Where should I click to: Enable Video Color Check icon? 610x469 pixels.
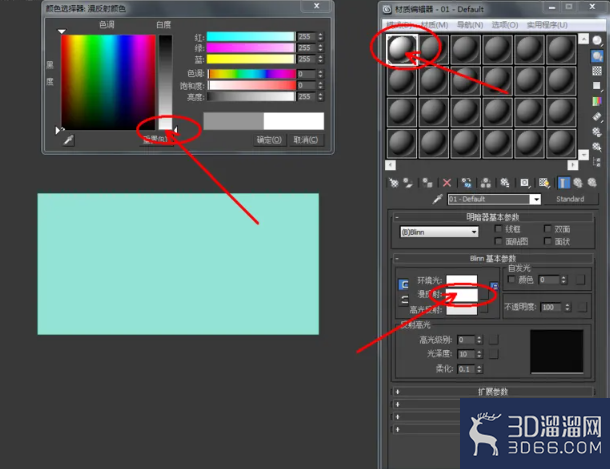click(597, 102)
